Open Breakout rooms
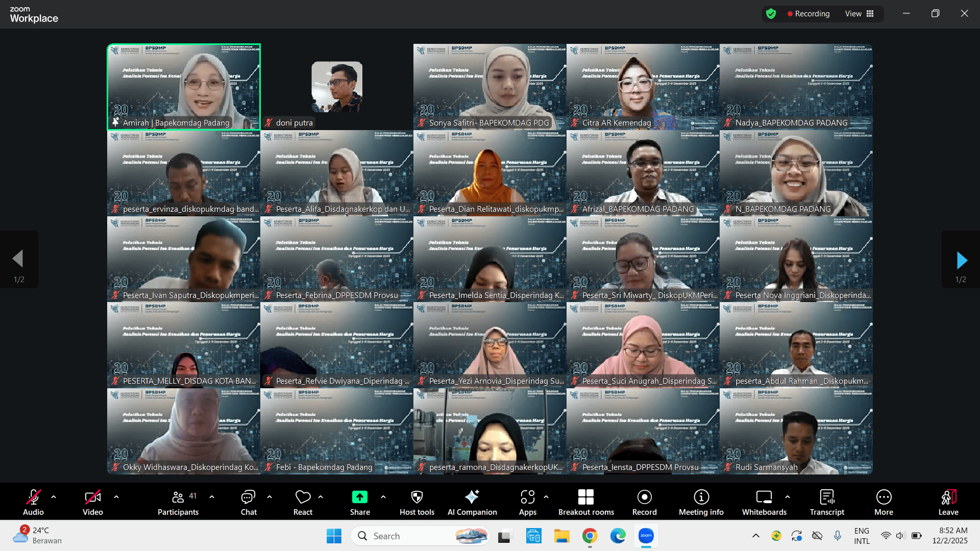The height and width of the screenshot is (551, 980). 586,503
